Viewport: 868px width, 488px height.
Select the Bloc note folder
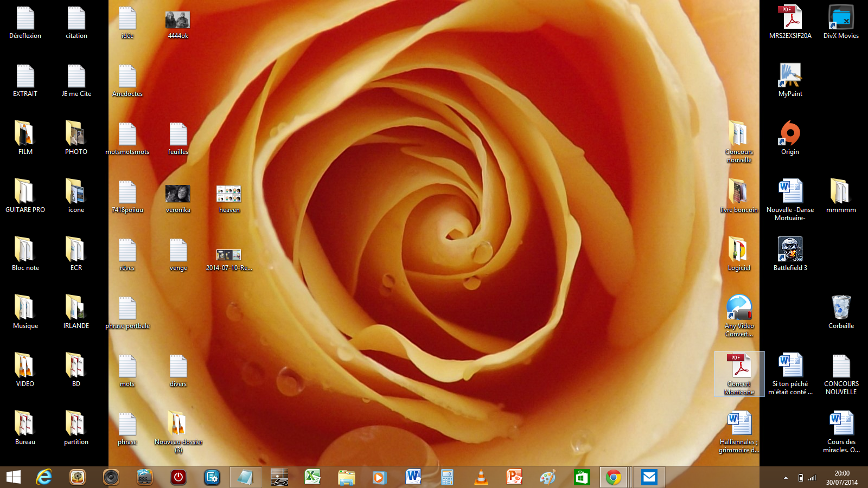click(25, 254)
